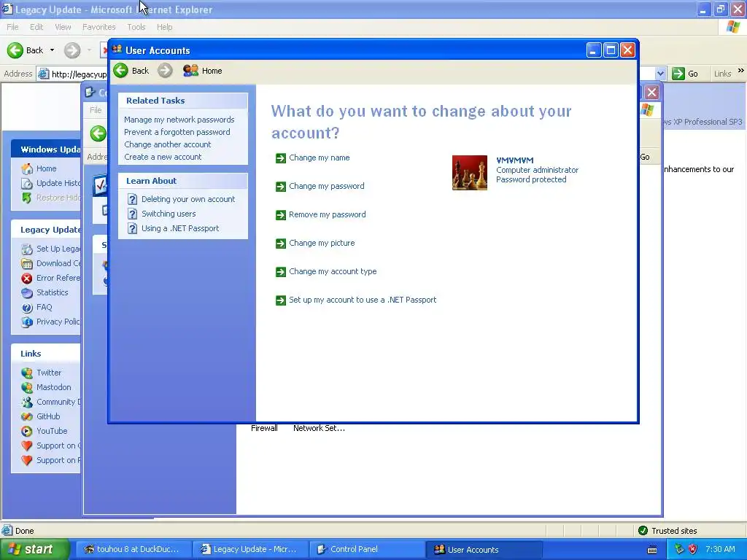This screenshot has height=560, width=747.
Task: Open help icon for Switching users
Action: tap(133, 214)
